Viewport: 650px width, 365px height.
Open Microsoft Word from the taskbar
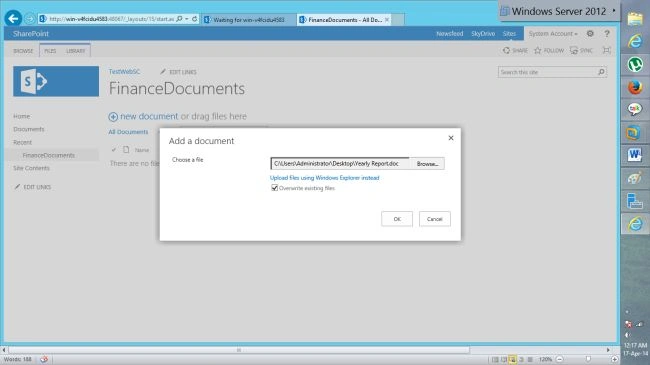tap(635, 155)
